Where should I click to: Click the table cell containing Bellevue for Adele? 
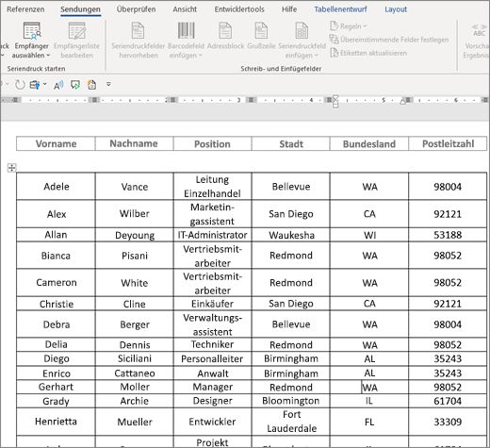tap(291, 186)
